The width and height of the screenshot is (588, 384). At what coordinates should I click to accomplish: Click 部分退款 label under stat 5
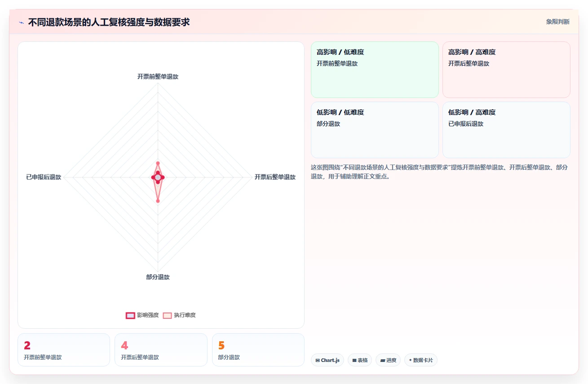tap(229, 357)
